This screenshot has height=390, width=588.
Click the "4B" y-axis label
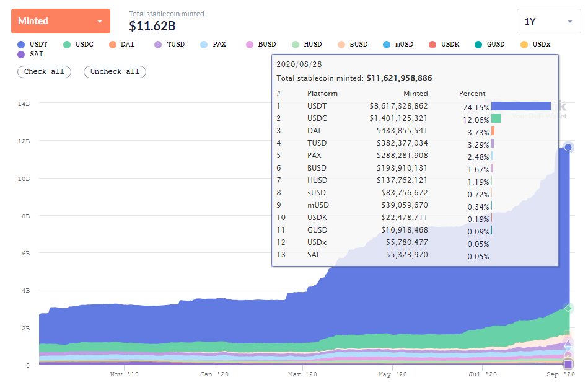25,291
